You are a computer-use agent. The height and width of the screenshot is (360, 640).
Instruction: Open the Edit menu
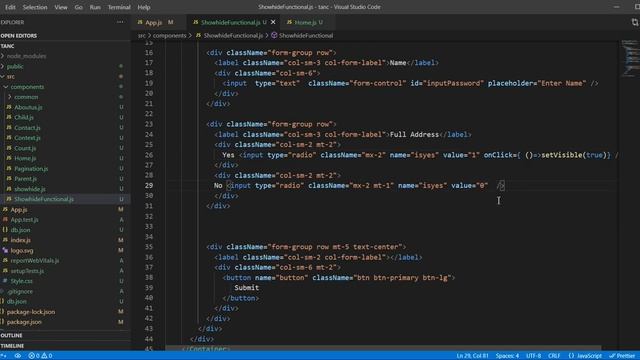(x=10, y=7)
